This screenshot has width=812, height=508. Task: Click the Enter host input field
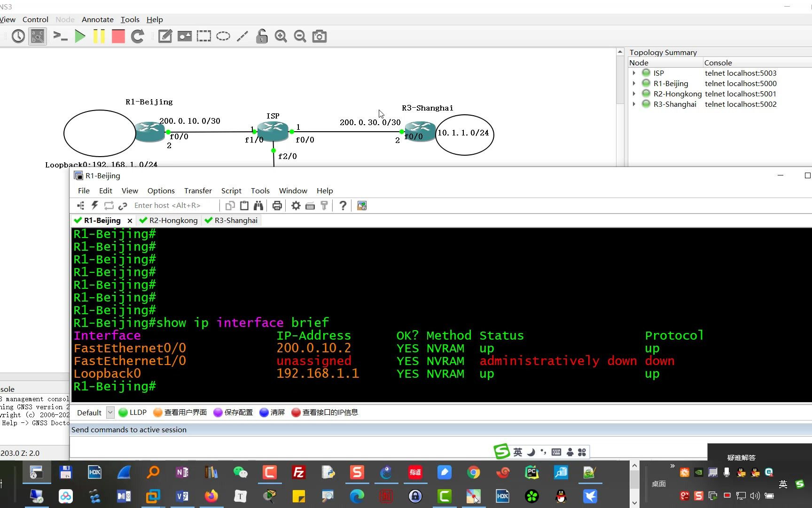(x=175, y=206)
